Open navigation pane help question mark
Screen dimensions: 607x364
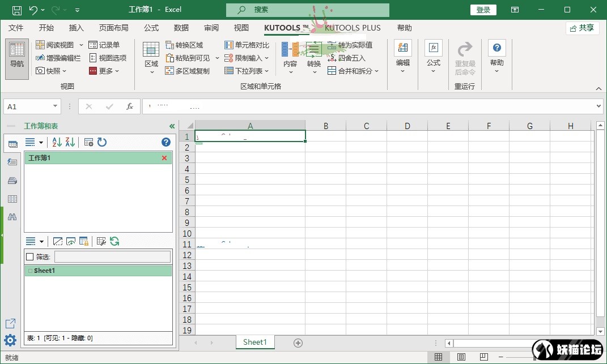point(166,142)
